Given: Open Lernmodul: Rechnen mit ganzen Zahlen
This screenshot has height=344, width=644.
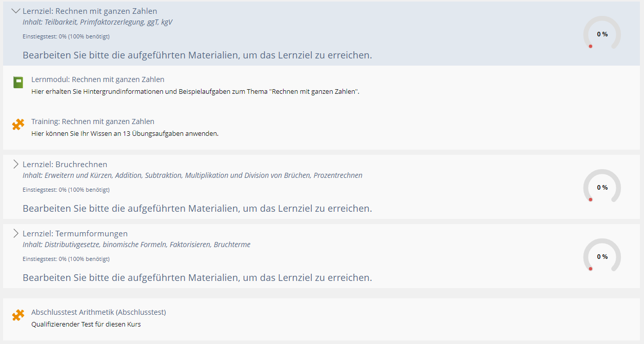Looking at the screenshot, I should coord(97,79).
